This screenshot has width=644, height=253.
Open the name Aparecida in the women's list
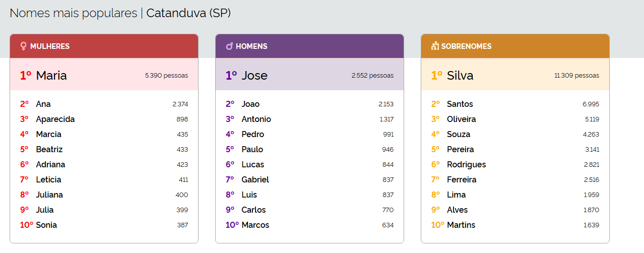55,119
